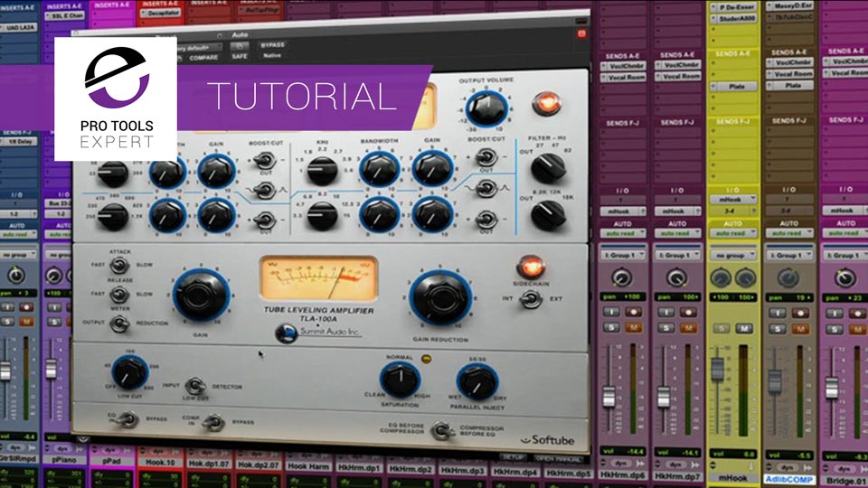868x488 pixels.
Task: Click the Softube logo on the plugin
Action: click(x=548, y=440)
